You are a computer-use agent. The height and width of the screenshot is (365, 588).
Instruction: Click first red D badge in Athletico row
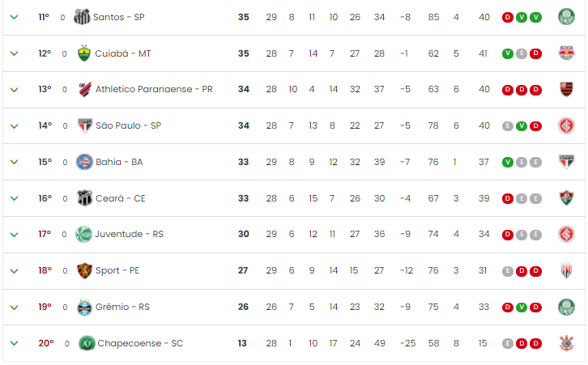click(507, 90)
